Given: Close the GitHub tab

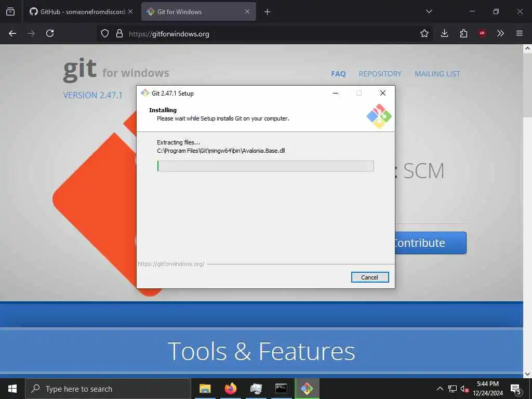Looking at the screenshot, I should [x=130, y=11].
